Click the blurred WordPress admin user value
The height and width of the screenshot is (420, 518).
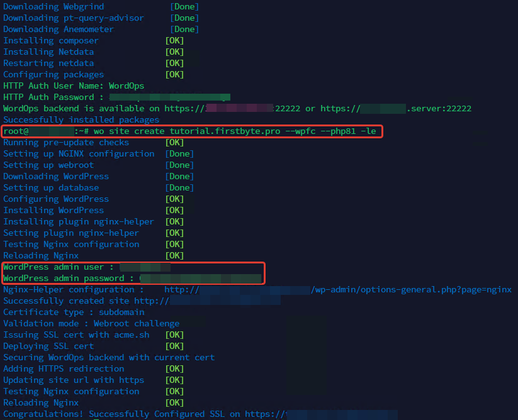(x=145, y=267)
